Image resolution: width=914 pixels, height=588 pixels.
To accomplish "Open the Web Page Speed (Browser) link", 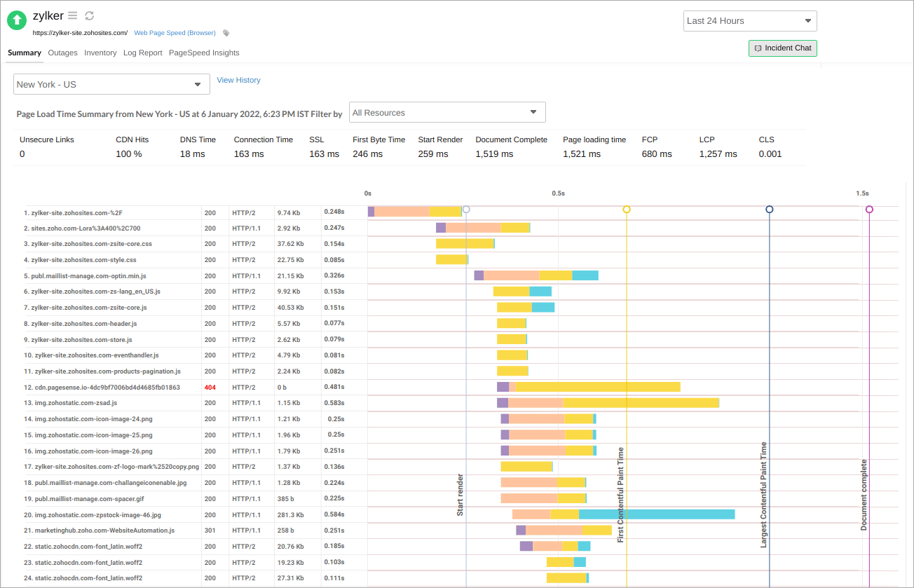I will [x=175, y=32].
